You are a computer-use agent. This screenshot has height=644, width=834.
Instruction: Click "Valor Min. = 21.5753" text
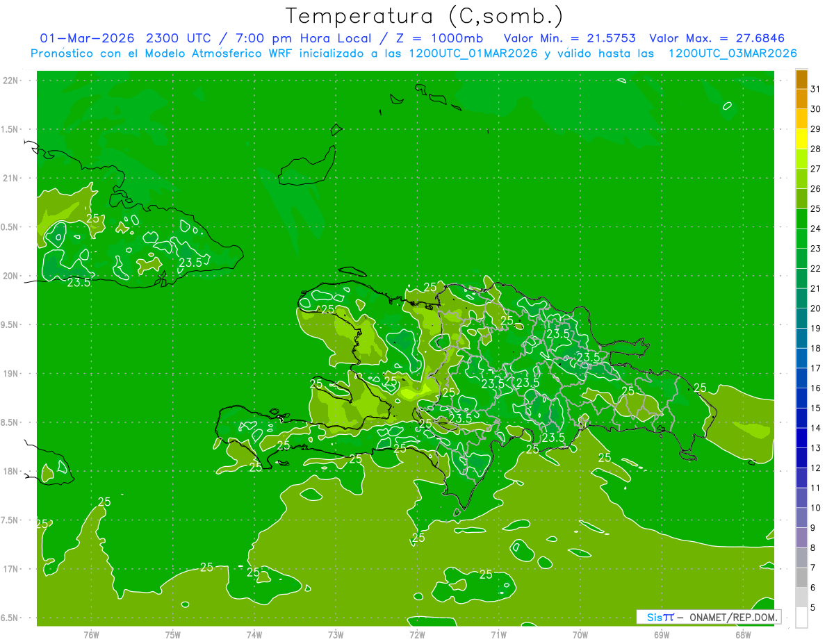569,38
